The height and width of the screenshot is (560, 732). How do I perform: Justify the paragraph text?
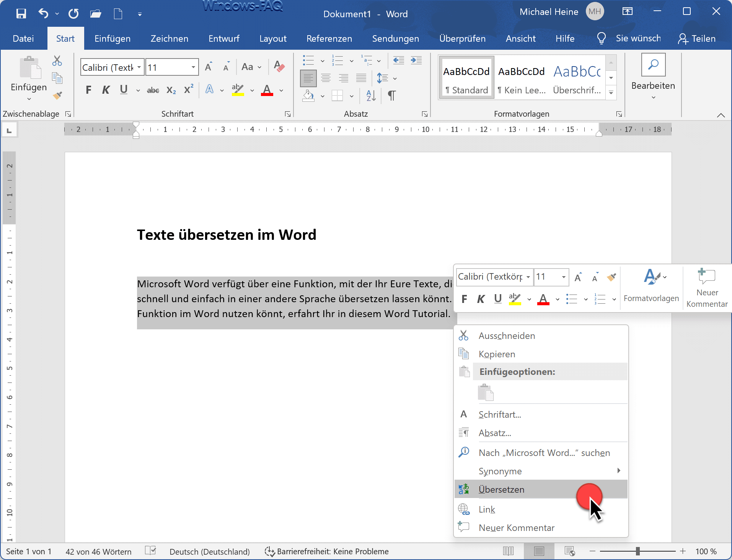pos(361,78)
